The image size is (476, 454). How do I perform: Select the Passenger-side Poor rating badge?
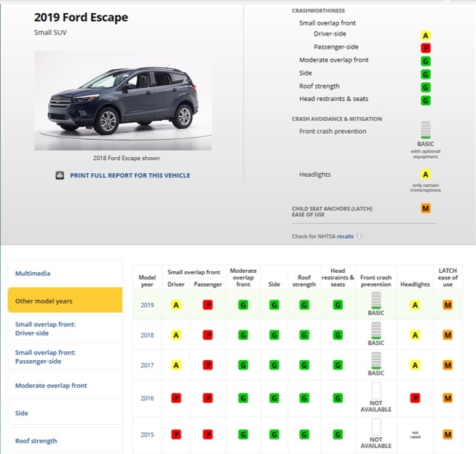pos(426,48)
